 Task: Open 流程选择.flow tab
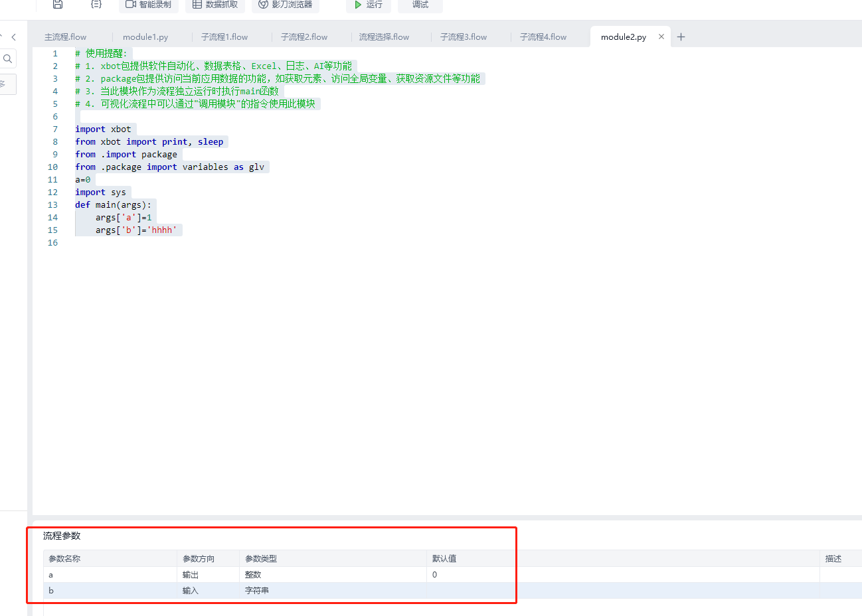tap(384, 37)
